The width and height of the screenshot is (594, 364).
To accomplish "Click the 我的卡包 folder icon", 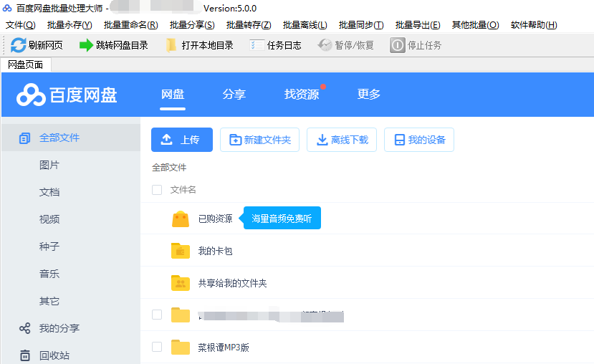I will [181, 251].
